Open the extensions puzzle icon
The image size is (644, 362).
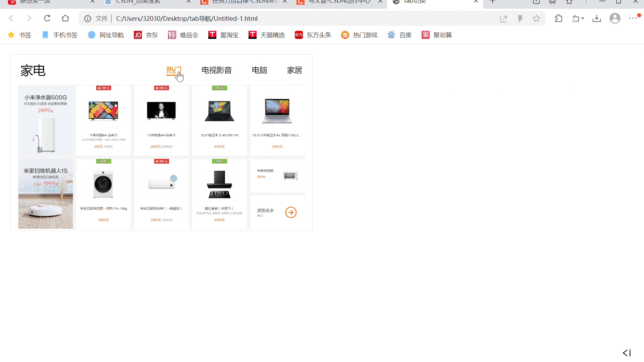click(559, 18)
